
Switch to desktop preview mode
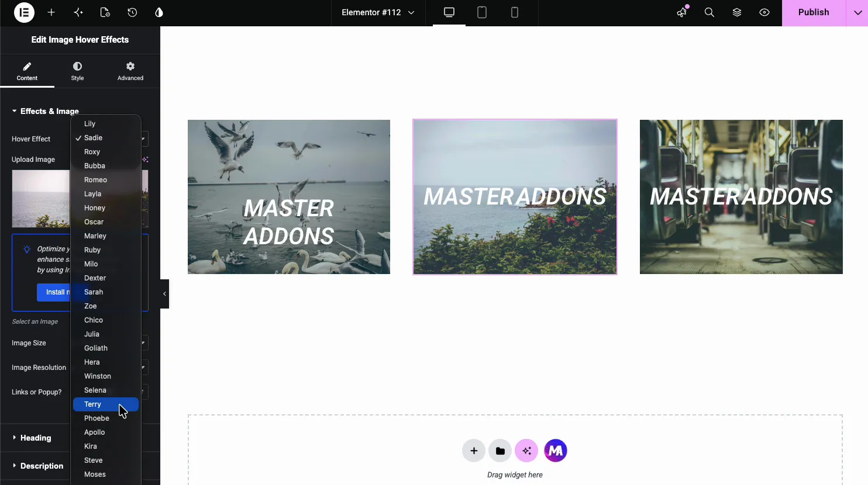click(449, 12)
